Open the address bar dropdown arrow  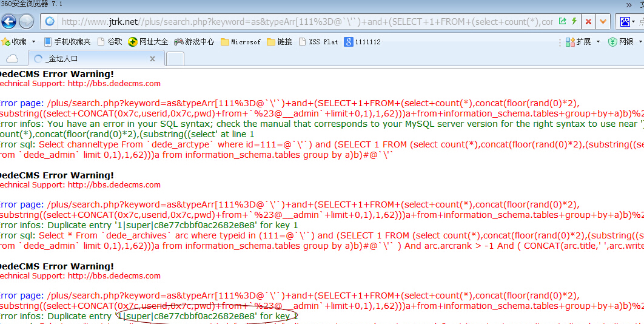pyautogui.click(x=603, y=21)
